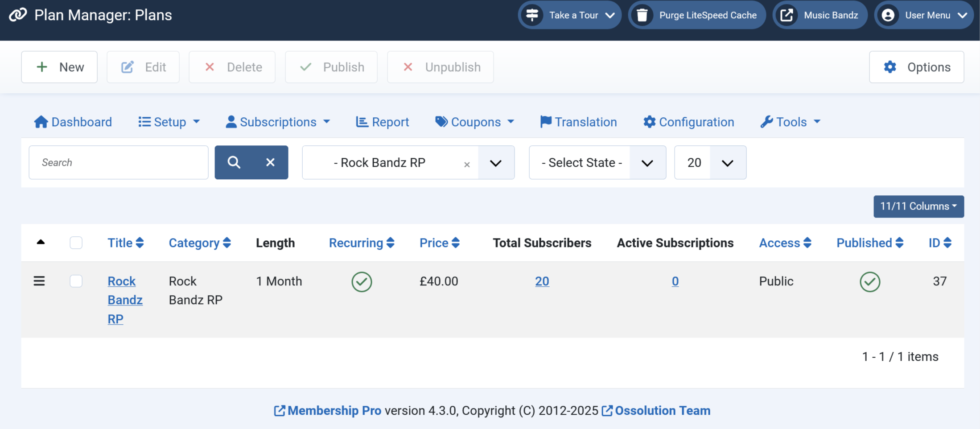Sort by Published column
Viewport: 980px width, 429px height.
pyautogui.click(x=870, y=243)
